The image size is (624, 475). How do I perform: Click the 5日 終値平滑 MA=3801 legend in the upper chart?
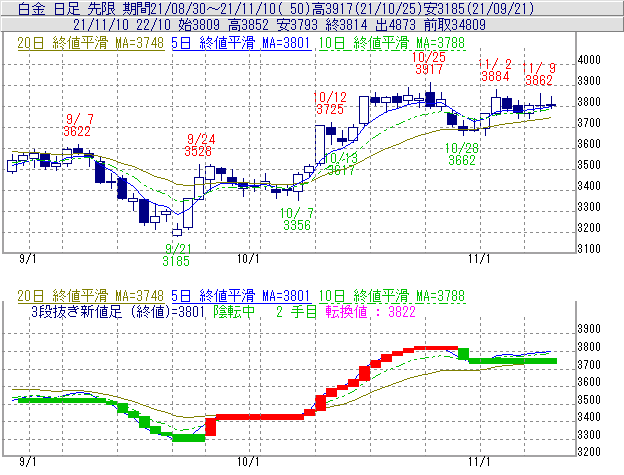tap(241, 43)
